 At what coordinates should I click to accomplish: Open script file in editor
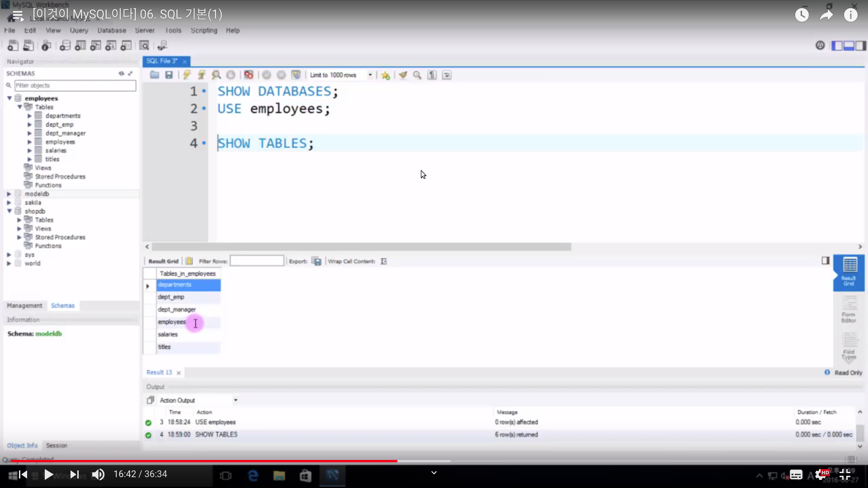tap(155, 75)
